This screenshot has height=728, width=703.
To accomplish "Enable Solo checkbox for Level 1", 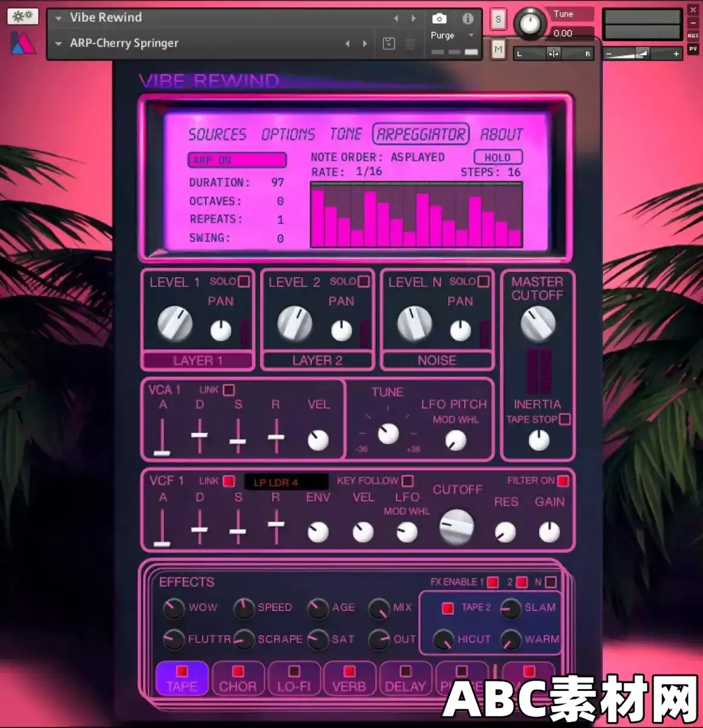I will [x=244, y=281].
